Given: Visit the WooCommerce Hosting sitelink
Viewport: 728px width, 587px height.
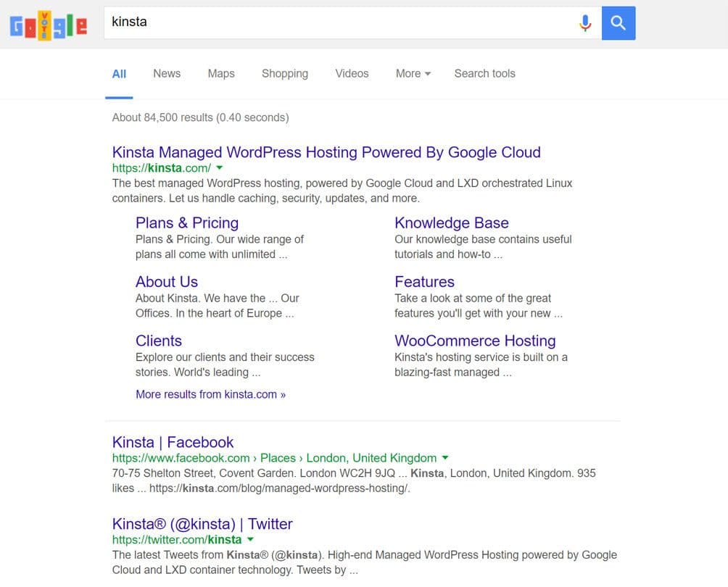Looking at the screenshot, I should (x=475, y=341).
